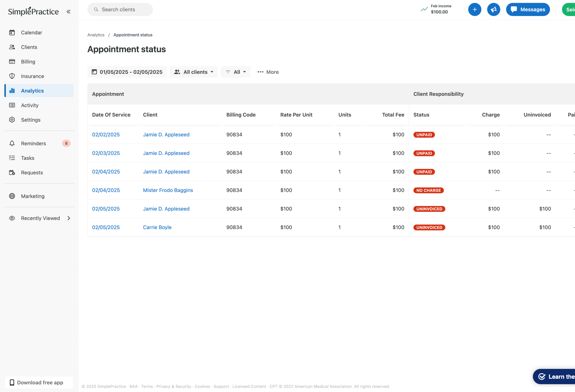Click Analytics breadcrumb link
Image resolution: width=575 pixels, height=392 pixels.
pos(96,35)
